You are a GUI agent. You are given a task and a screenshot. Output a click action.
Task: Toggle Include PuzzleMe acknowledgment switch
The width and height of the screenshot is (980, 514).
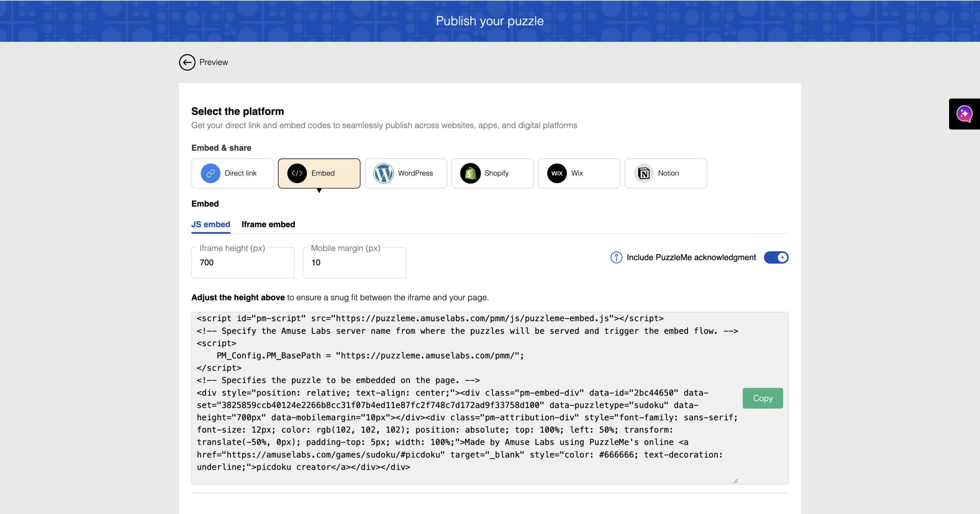(776, 258)
